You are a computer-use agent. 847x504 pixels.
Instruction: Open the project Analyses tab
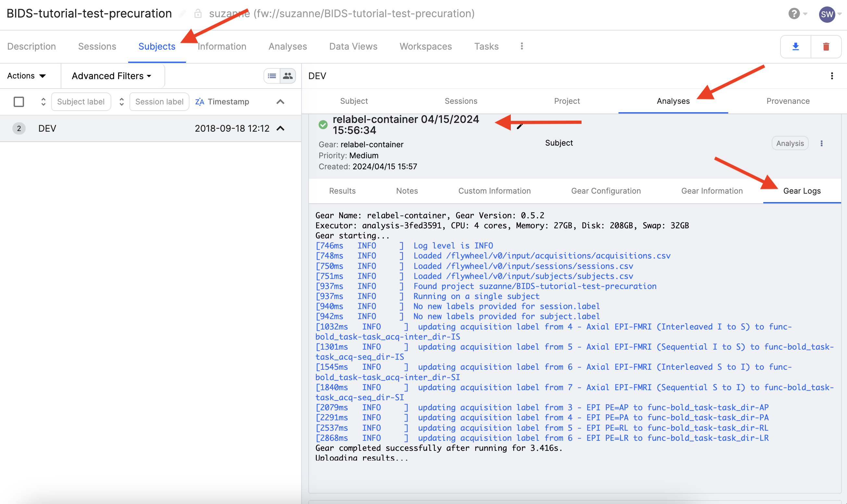point(288,46)
